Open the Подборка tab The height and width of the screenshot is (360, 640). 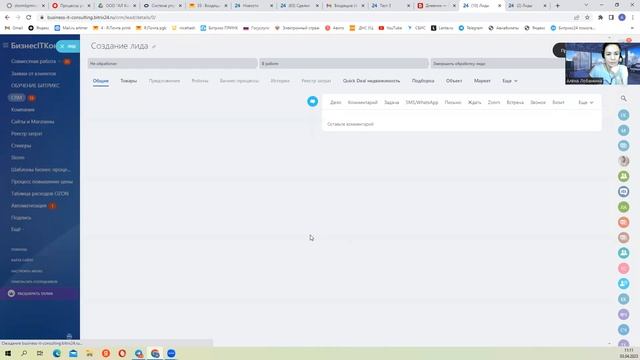pyautogui.click(x=423, y=81)
